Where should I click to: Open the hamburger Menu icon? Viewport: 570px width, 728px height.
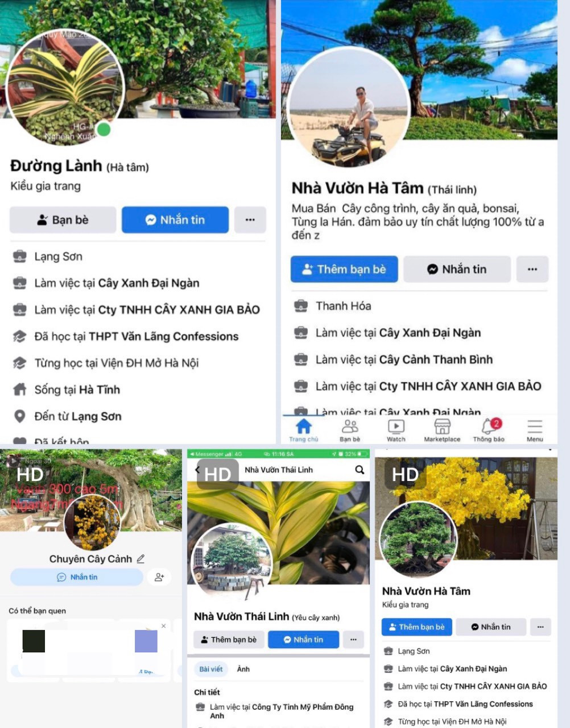tap(535, 426)
